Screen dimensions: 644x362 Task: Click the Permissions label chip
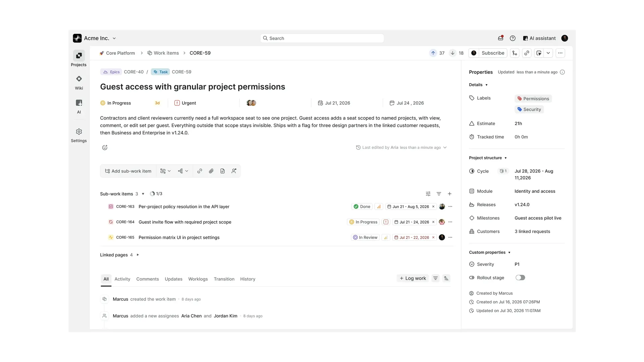click(x=533, y=99)
